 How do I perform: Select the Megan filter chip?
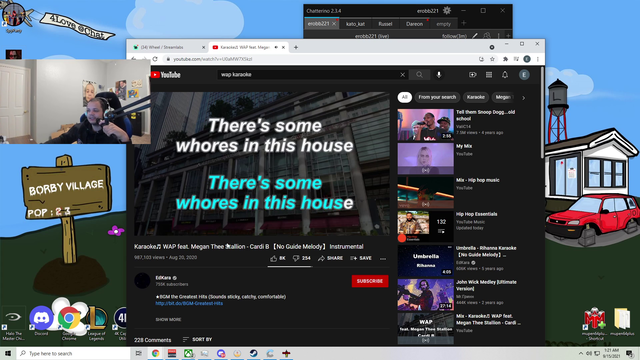click(503, 97)
